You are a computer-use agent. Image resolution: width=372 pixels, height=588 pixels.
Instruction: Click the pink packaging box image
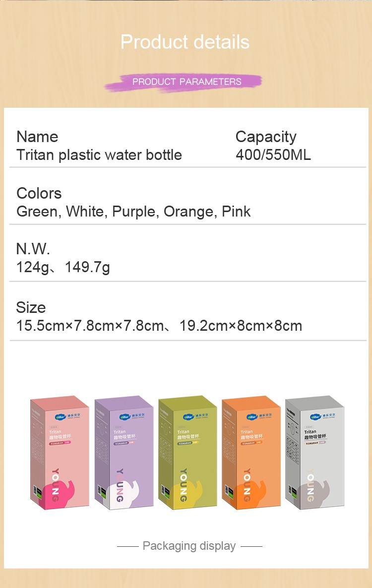click(60, 452)
